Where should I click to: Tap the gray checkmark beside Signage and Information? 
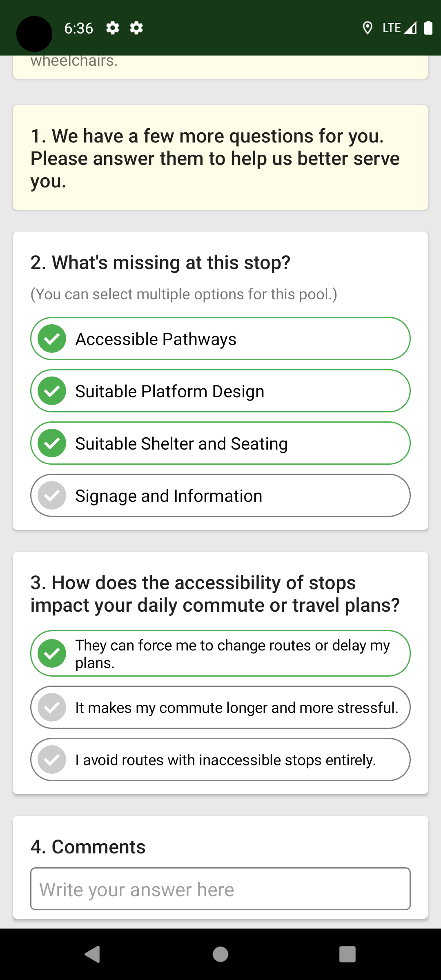[x=52, y=495]
